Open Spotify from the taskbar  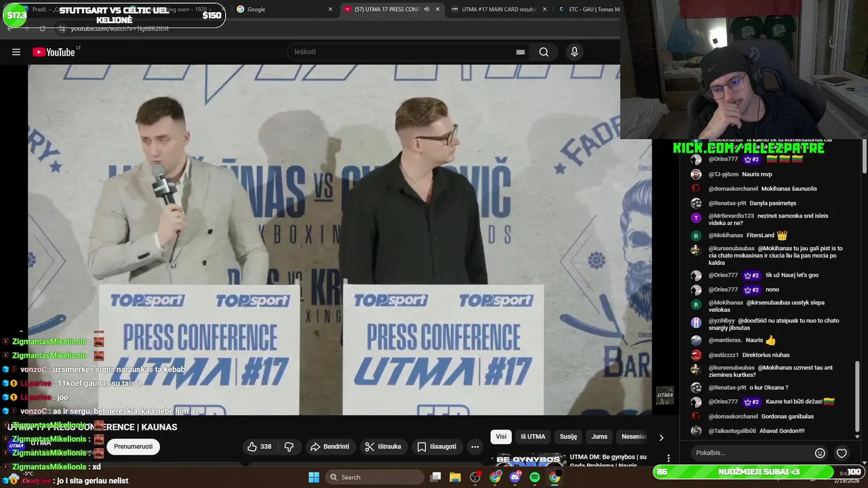pos(534,477)
